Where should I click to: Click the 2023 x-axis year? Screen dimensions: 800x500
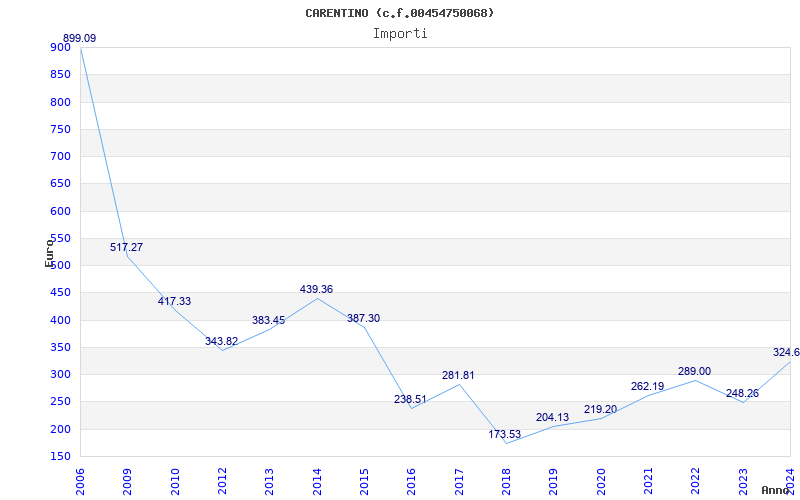(743, 482)
